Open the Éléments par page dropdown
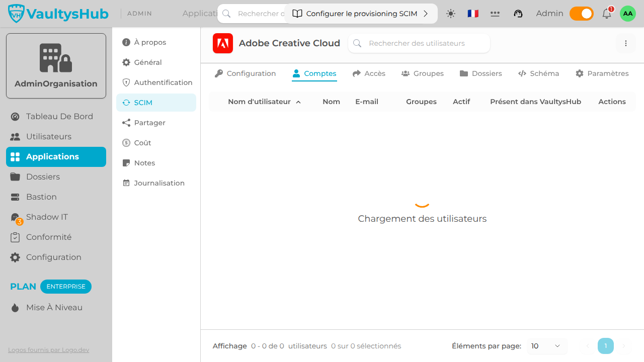The height and width of the screenshot is (362, 644). pos(547,346)
